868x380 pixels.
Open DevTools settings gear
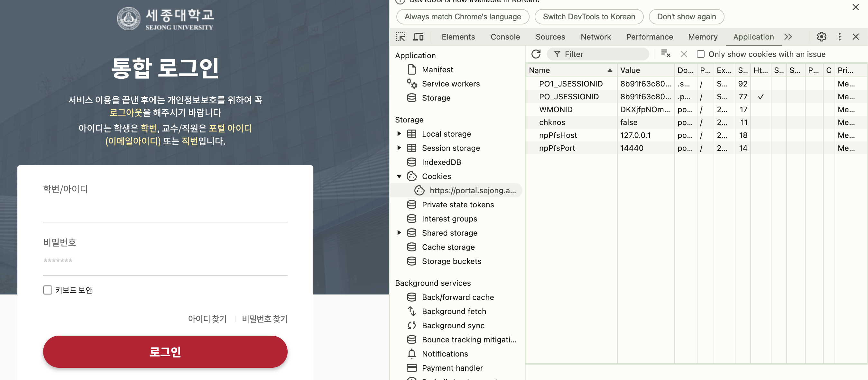(821, 37)
